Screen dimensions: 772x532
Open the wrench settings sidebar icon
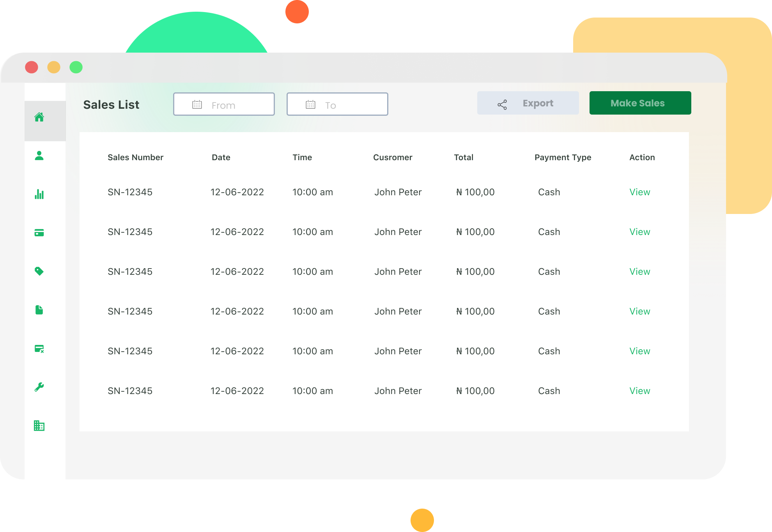click(x=39, y=387)
